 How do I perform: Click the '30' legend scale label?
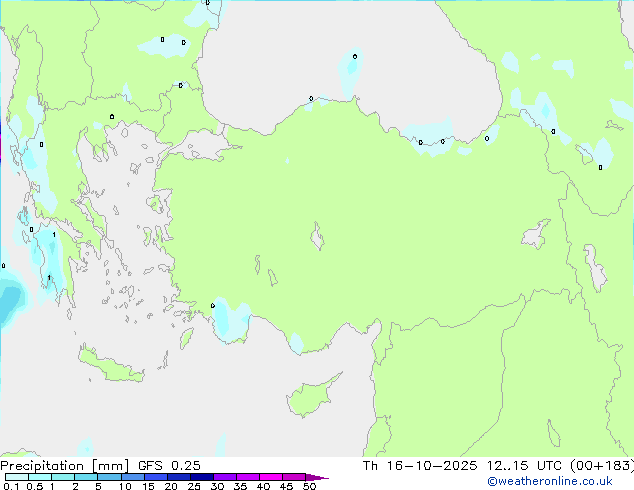pos(217,486)
